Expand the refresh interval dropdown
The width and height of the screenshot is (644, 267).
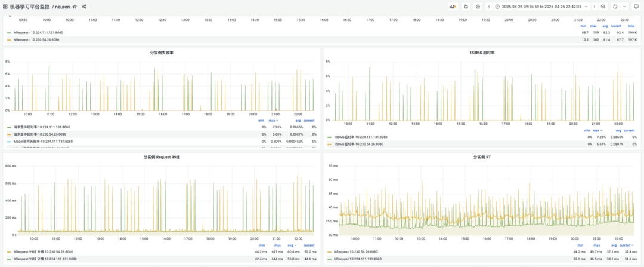624,7
